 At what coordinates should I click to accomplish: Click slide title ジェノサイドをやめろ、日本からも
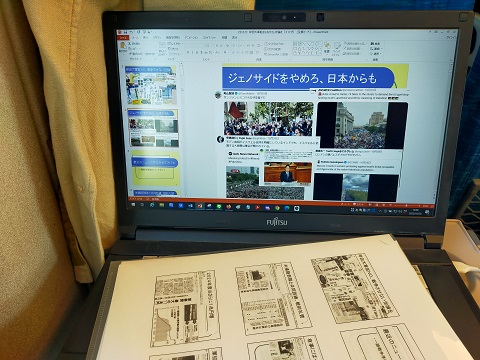[303, 78]
